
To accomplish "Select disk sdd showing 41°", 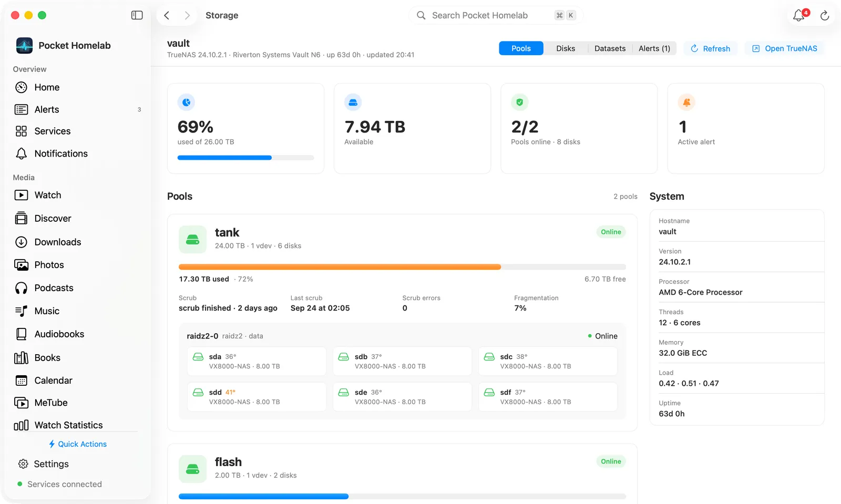I will pos(257,397).
